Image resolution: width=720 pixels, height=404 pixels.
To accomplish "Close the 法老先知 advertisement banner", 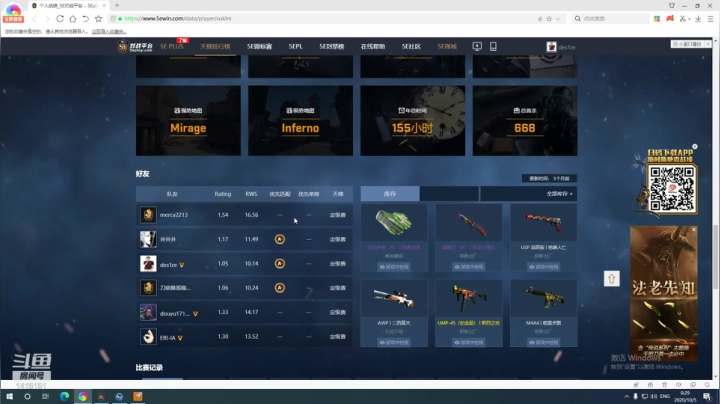I will pos(694,229).
